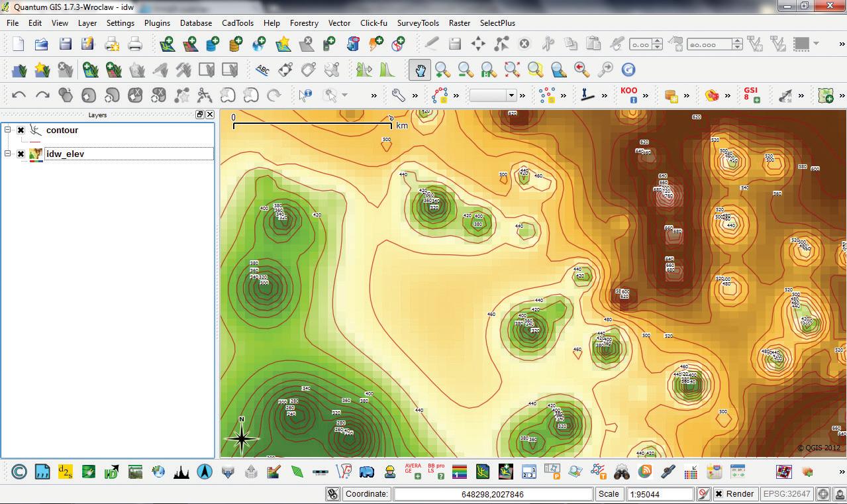Open the Identify Features tool

click(x=305, y=95)
